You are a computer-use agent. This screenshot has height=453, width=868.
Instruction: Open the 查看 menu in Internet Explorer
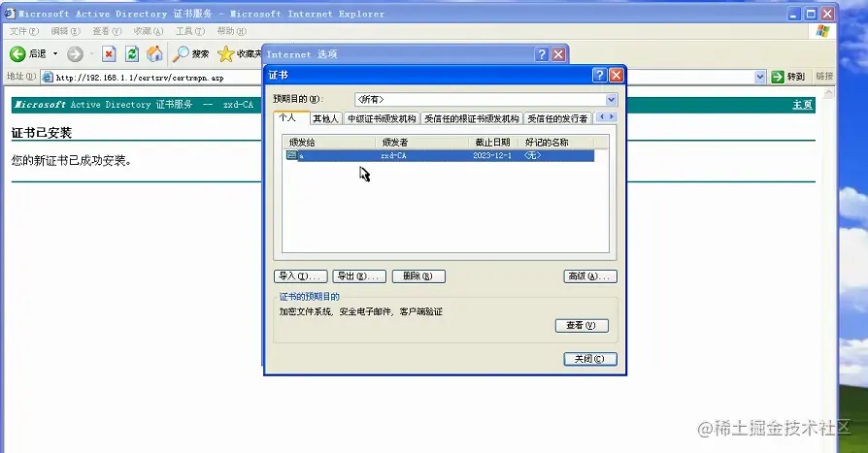tap(107, 31)
